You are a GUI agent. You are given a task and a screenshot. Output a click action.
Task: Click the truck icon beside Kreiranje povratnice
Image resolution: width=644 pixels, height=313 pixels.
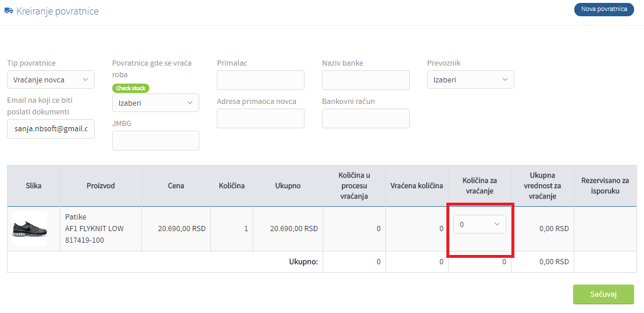[x=8, y=11]
